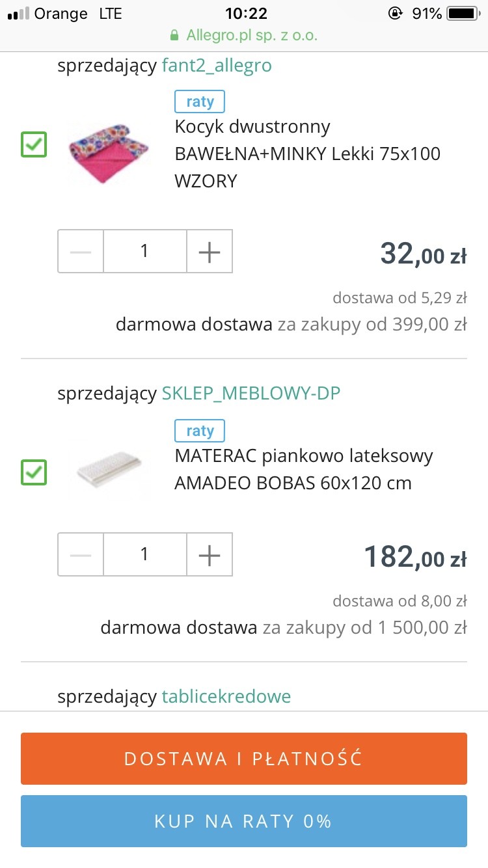Uncheck the Kocyk dwustronny item checkbox
This screenshot has height=868, width=488.
pos(34,144)
